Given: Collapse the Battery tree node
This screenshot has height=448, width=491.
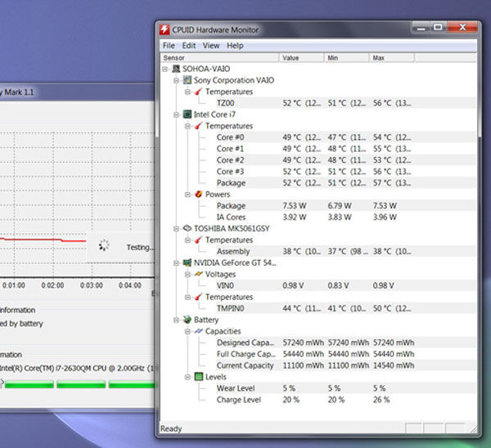Looking at the screenshot, I should (x=176, y=320).
